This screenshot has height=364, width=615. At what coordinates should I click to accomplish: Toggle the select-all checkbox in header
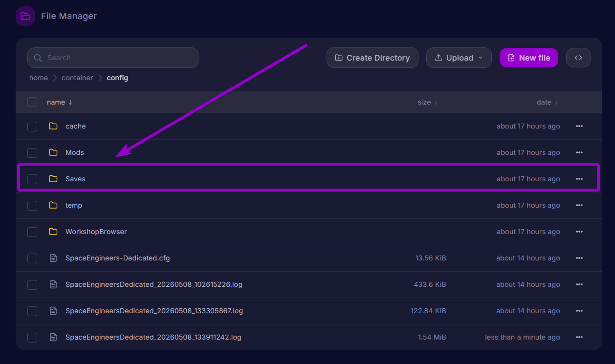[x=32, y=102]
